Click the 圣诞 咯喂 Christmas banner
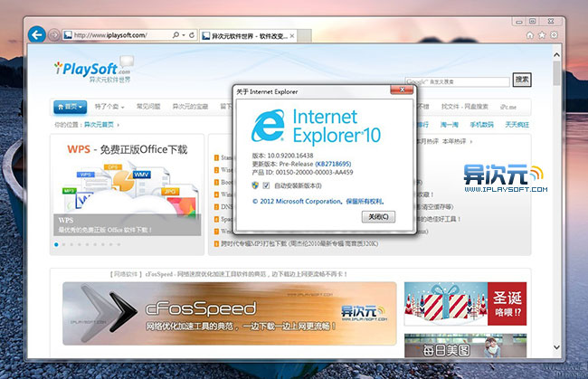Image resolution: width=588 pixels, height=379 pixels. (x=465, y=304)
